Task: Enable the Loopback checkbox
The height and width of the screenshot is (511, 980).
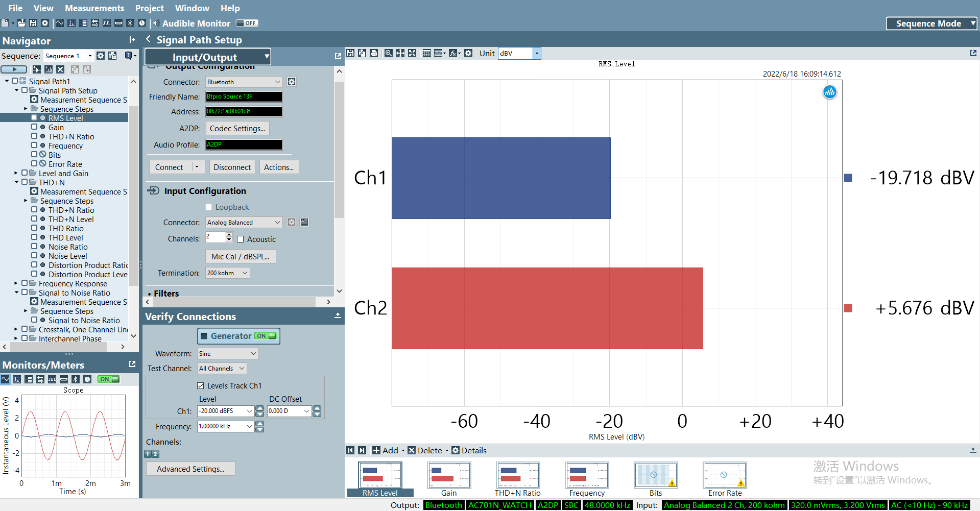Action: click(x=208, y=207)
